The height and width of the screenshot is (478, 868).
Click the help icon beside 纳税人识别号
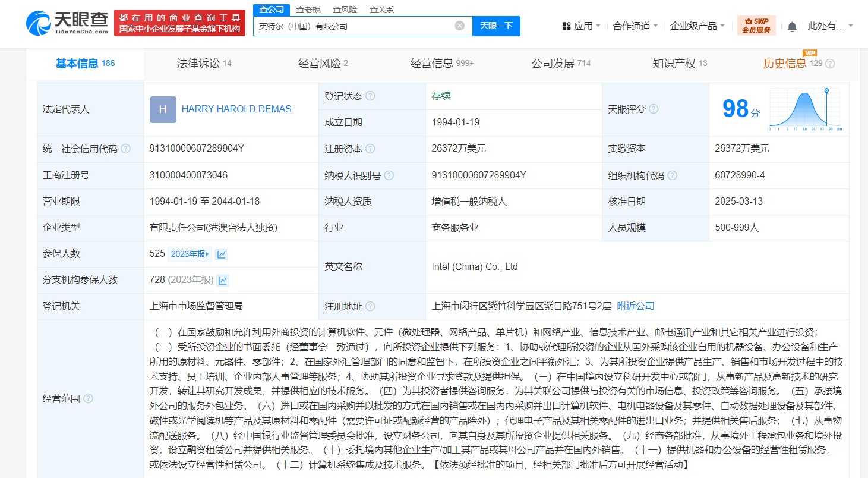coord(389,175)
